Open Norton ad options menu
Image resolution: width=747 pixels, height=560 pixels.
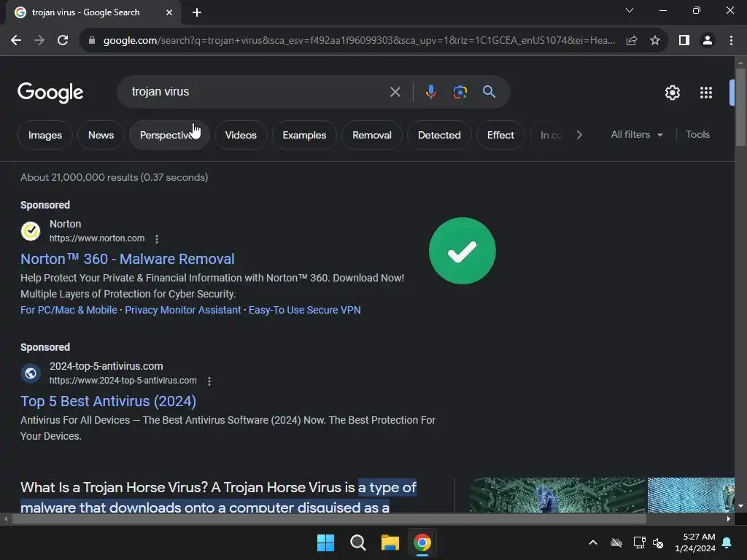click(x=157, y=239)
